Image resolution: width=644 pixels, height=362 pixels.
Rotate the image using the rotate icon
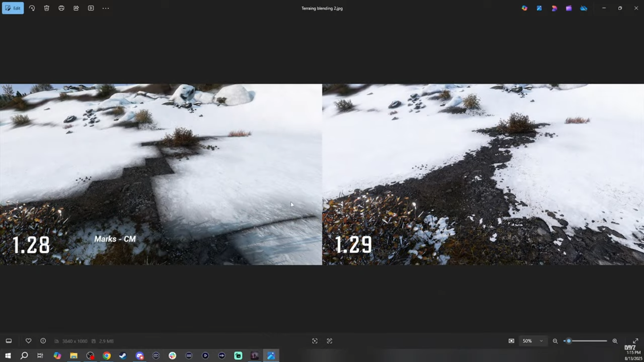[32, 8]
